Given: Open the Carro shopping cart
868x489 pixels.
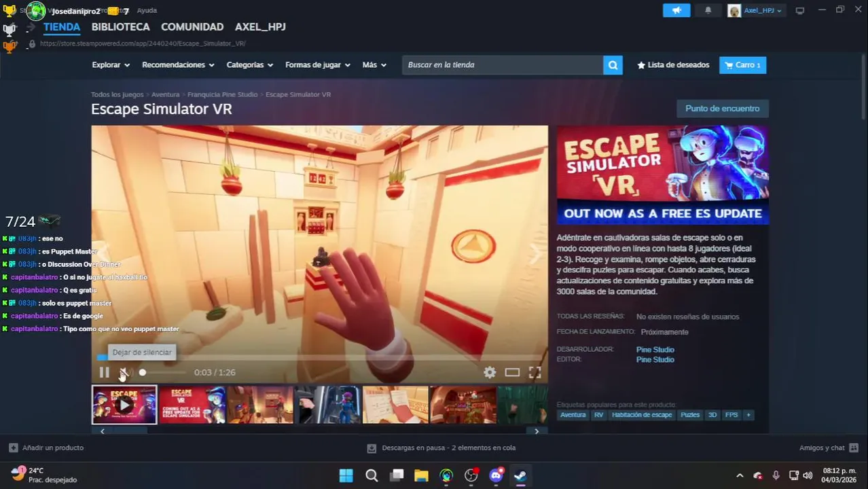Looking at the screenshot, I should (x=743, y=65).
